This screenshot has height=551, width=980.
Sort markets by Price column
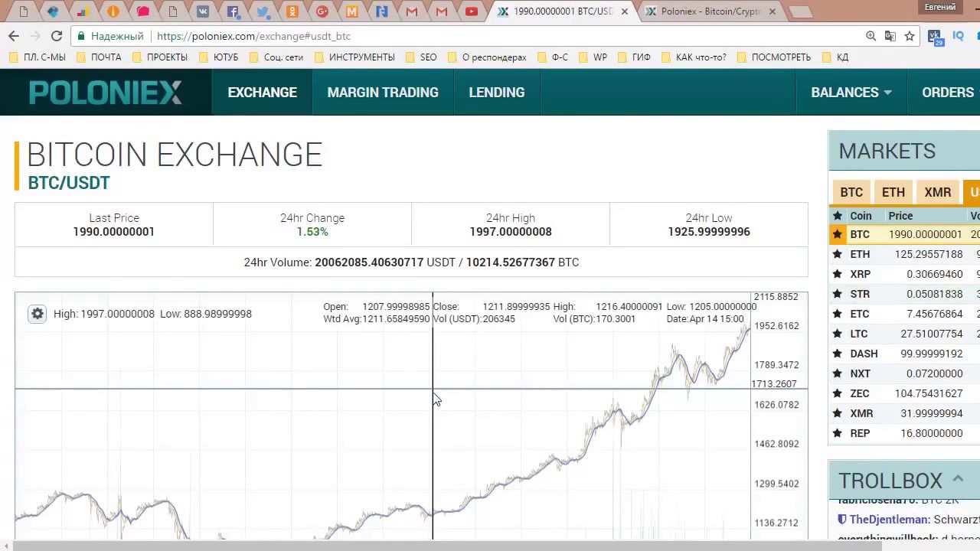click(900, 216)
